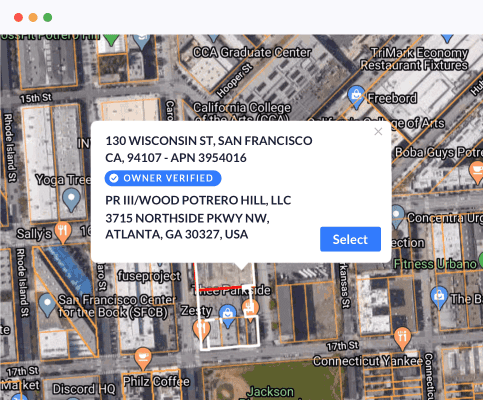The height and width of the screenshot is (400, 483).
Task: Click the red macOS close dot
Action: coord(18,17)
